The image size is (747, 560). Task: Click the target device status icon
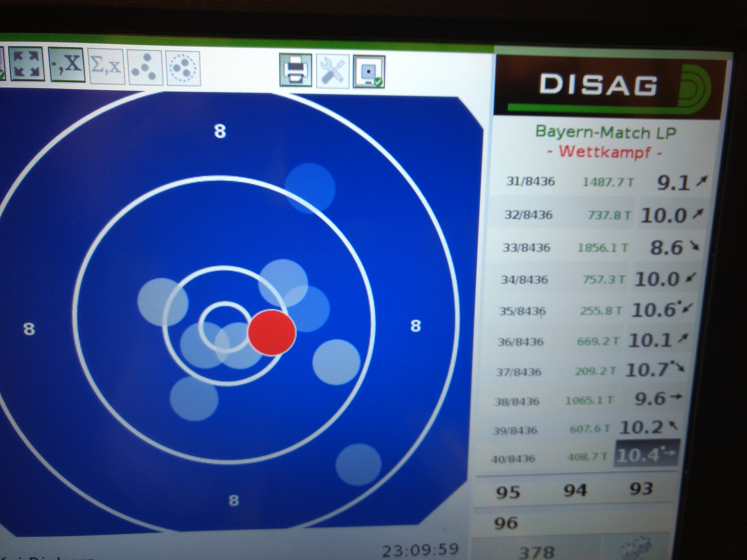pyautogui.click(x=369, y=72)
